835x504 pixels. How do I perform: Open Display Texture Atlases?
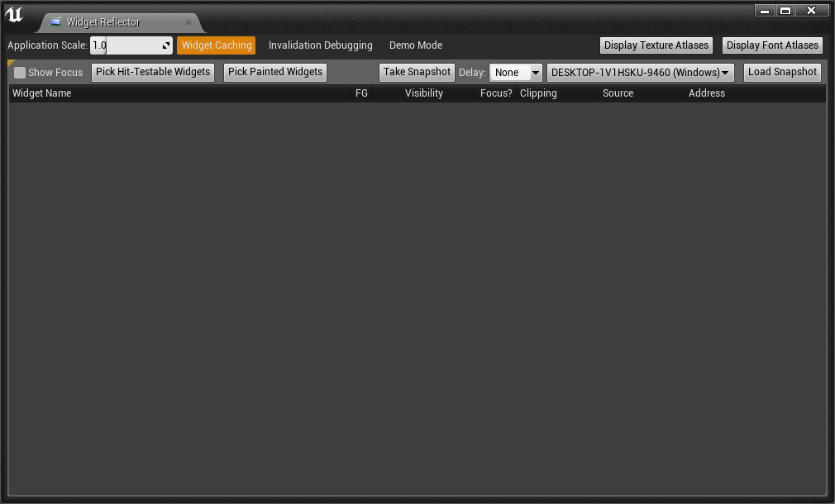656,45
